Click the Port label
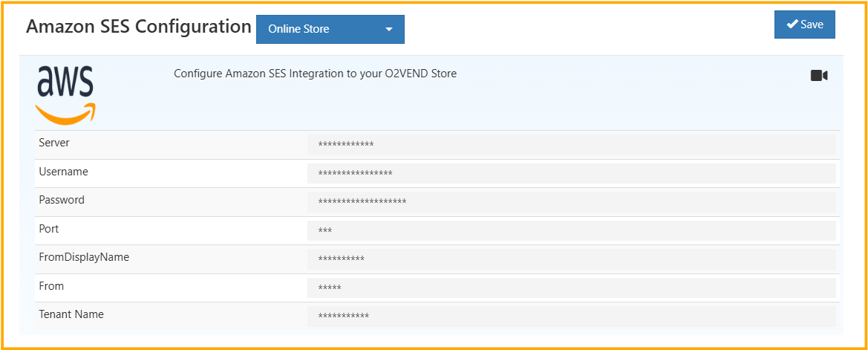The width and height of the screenshot is (868, 350). 49,229
